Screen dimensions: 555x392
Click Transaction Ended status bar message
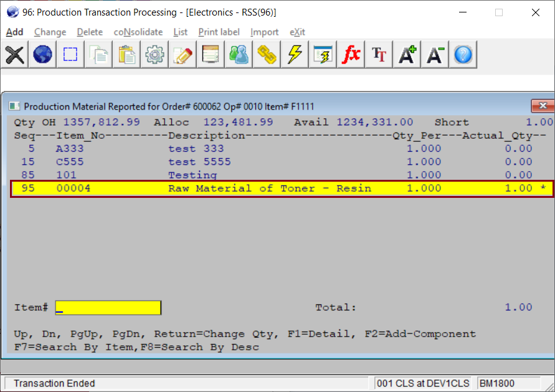click(55, 383)
